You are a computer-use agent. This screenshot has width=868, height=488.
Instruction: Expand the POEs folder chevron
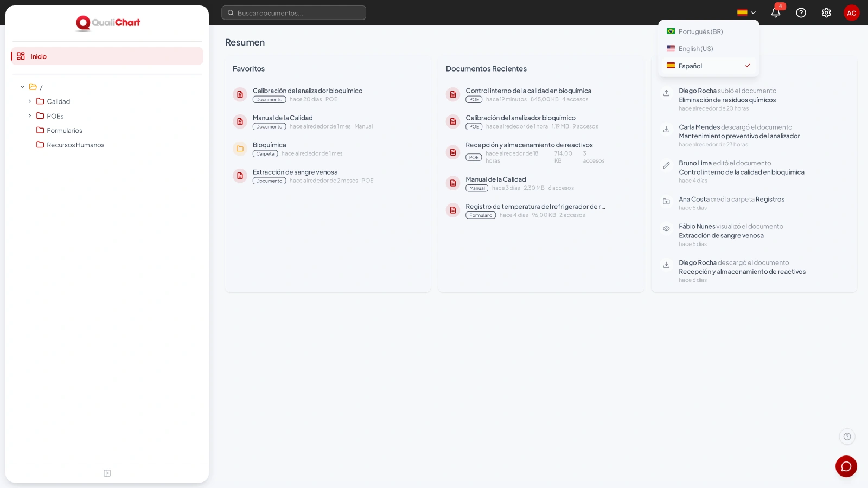pyautogui.click(x=30, y=116)
